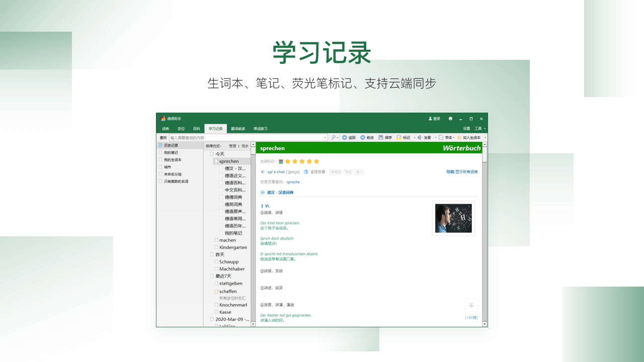Select the 只有复数的名词 sidebar entry
Screen dimensions: 644x362
tap(175, 181)
